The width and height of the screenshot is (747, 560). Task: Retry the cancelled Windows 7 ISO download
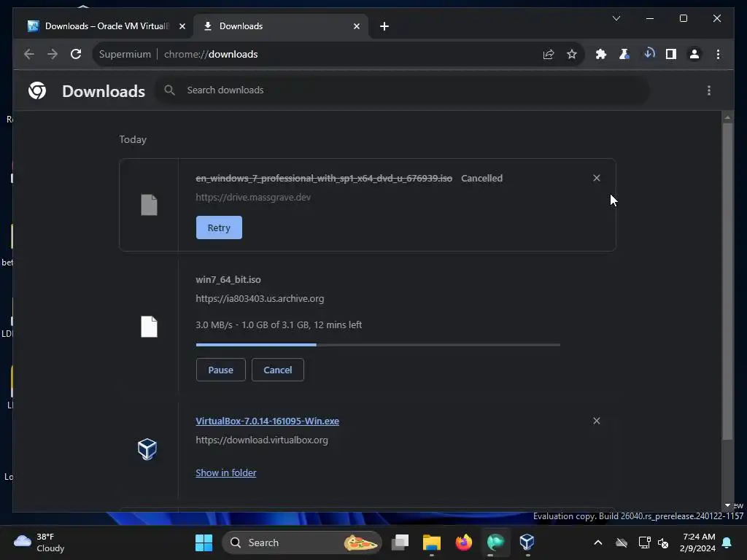click(219, 227)
